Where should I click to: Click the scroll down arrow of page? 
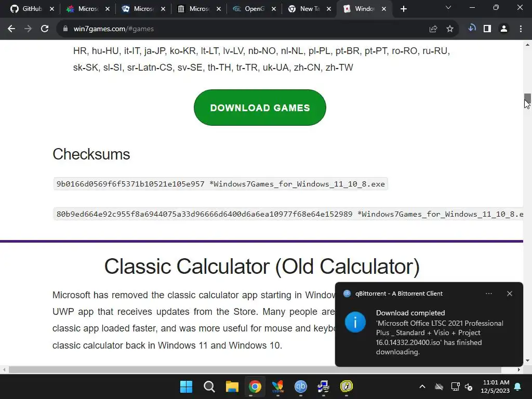[x=527, y=361]
